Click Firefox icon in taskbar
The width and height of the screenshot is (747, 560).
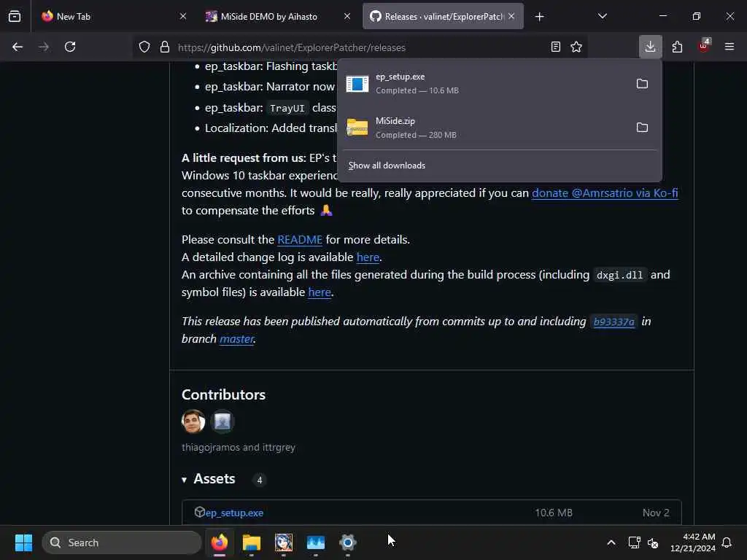[x=220, y=542]
